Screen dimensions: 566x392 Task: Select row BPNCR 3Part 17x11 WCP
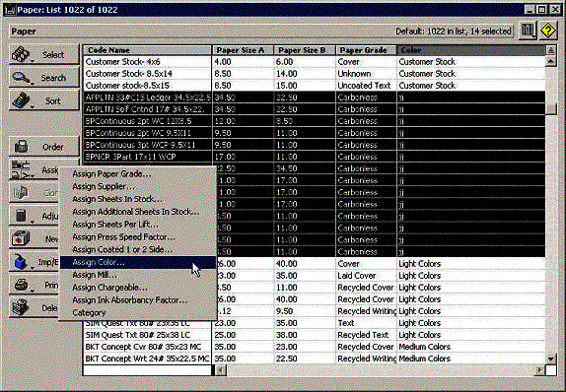314,157
